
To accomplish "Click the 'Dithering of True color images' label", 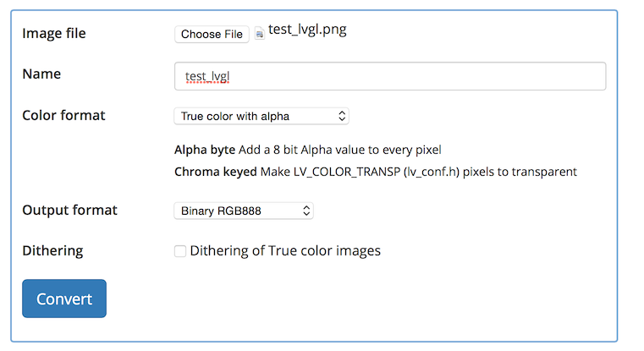I will pyautogui.click(x=285, y=250).
